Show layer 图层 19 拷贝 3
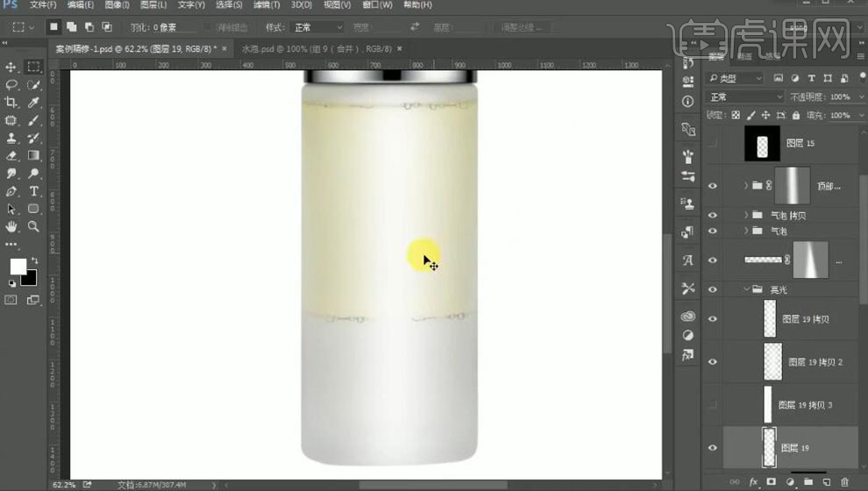 click(713, 405)
